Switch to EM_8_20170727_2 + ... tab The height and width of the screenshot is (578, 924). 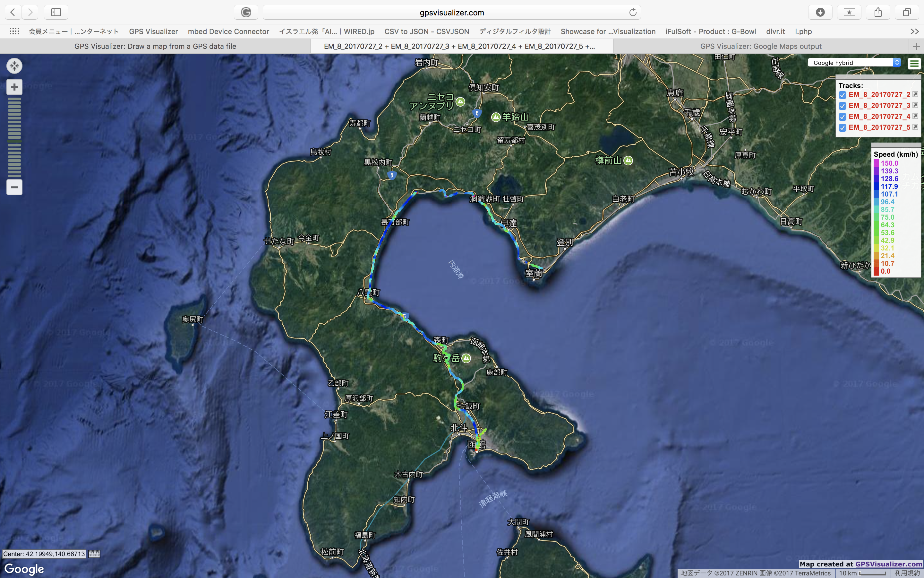[462, 46]
